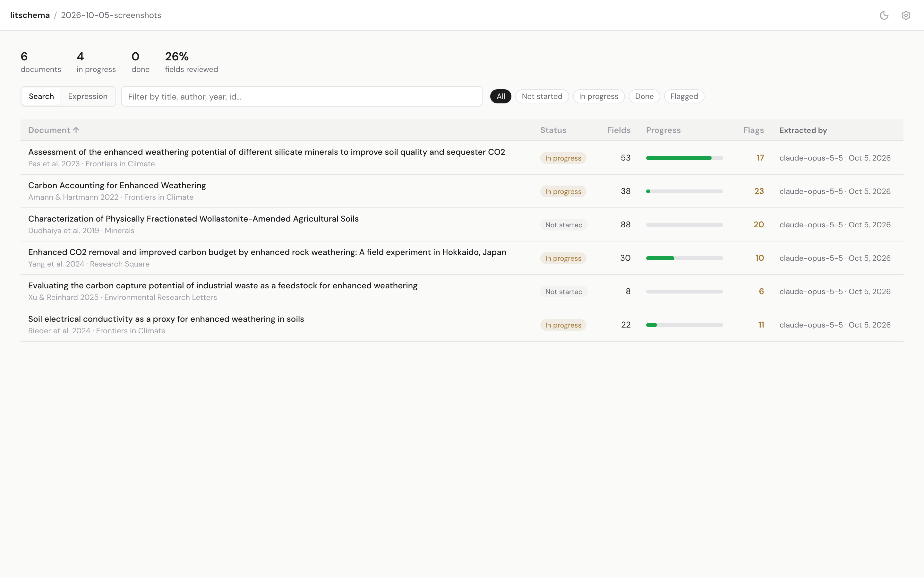Click the flag count 17
Image resolution: width=924 pixels, height=578 pixels.
click(760, 158)
